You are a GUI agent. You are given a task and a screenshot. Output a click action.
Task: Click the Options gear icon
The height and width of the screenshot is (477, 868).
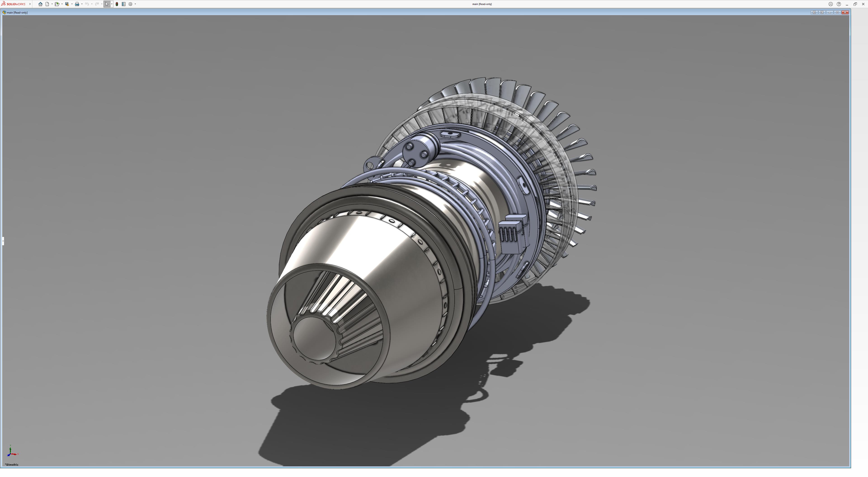click(x=130, y=4)
